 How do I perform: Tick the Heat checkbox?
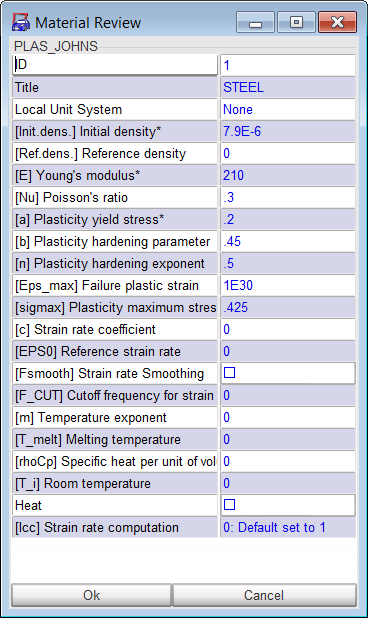pos(229,504)
